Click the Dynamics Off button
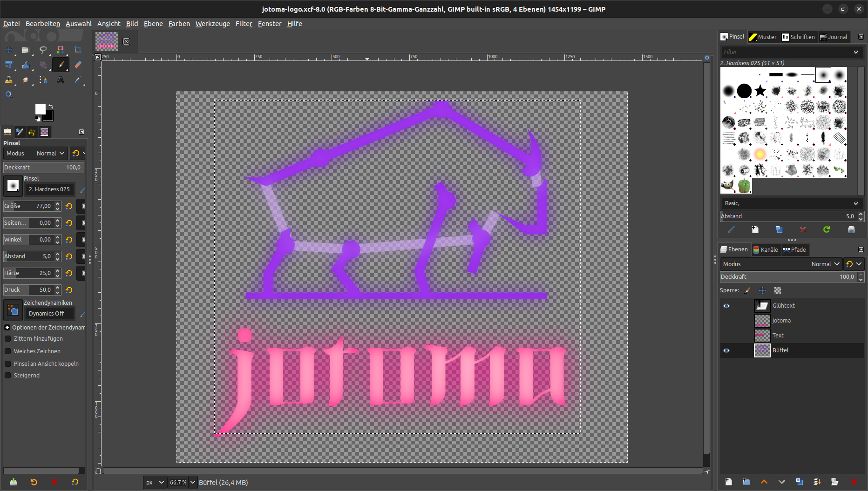 tap(49, 314)
